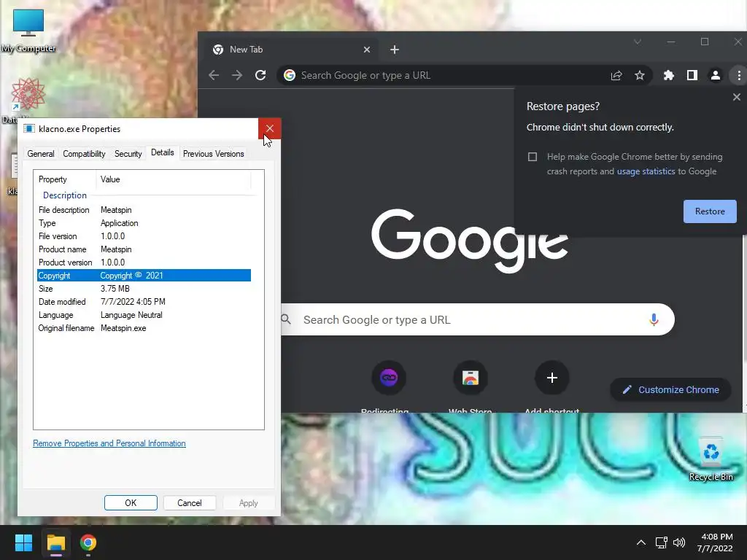
Task: Show hidden tray icons chevron
Action: coord(641,542)
